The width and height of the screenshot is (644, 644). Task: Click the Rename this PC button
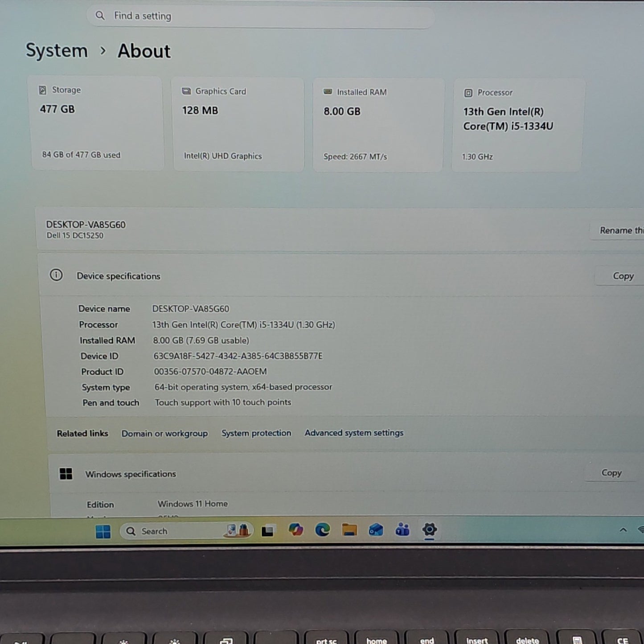pyautogui.click(x=617, y=230)
